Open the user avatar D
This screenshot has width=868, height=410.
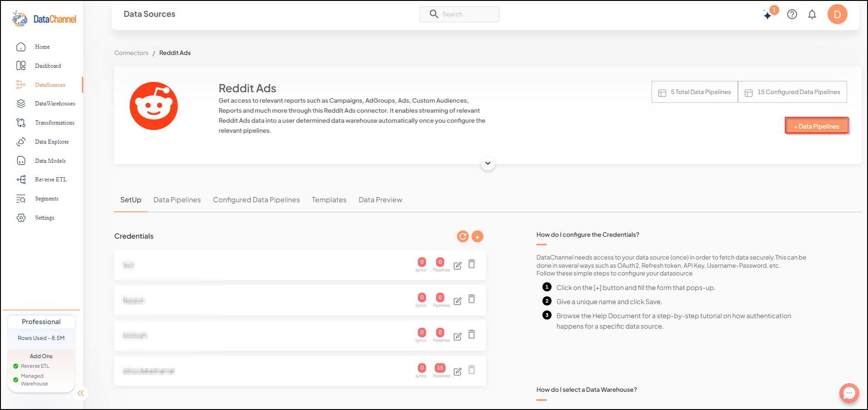pyautogui.click(x=837, y=14)
